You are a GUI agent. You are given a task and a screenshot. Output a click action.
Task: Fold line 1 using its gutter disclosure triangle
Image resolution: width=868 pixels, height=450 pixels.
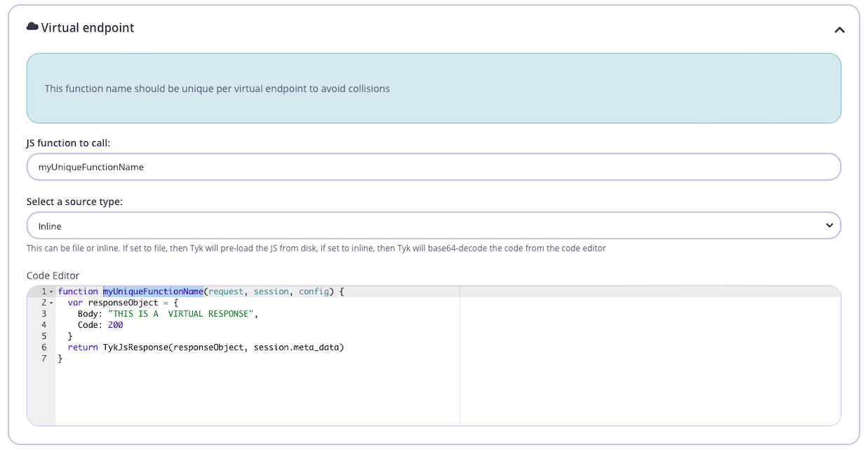pyautogui.click(x=50, y=291)
